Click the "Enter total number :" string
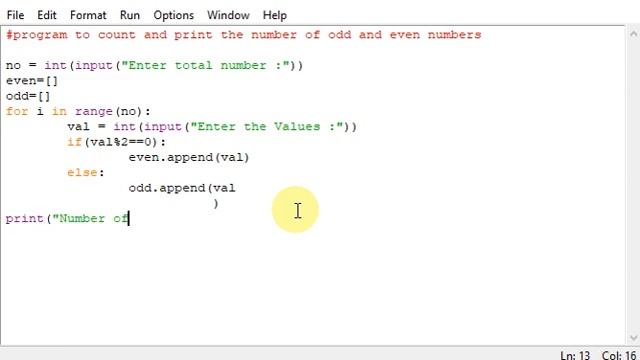This screenshot has height=360, width=640. [x=205, y=65]
